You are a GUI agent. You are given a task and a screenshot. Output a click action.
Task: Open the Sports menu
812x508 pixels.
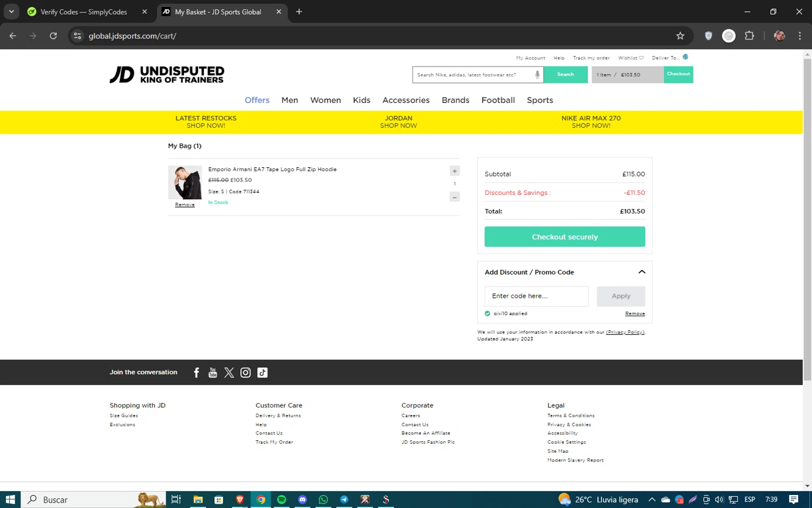click(x=540, y=100)
